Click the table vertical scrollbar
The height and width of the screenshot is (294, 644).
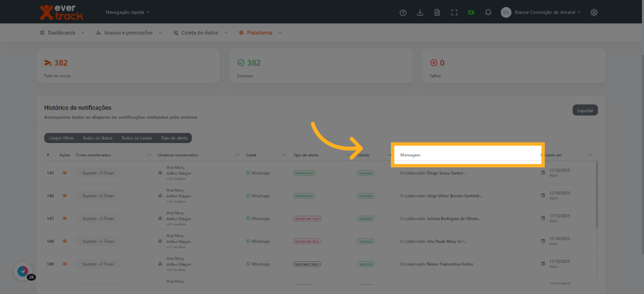(x=596, y=194)
